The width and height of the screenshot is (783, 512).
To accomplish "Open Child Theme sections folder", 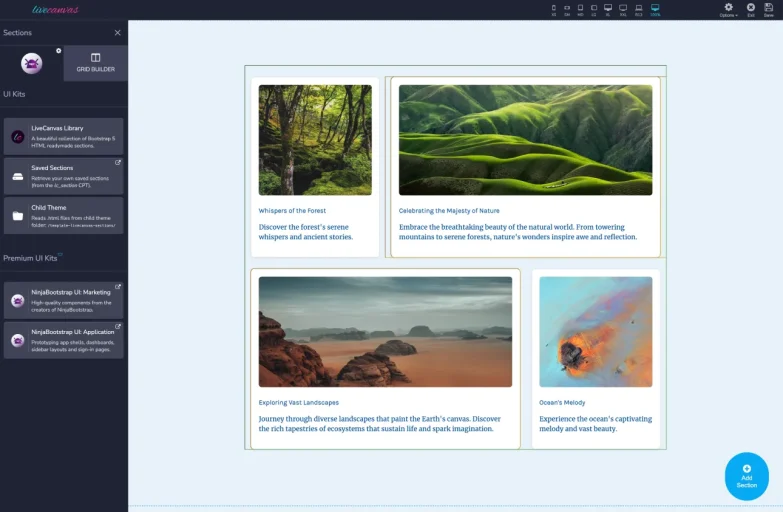I will pos(64,215).
